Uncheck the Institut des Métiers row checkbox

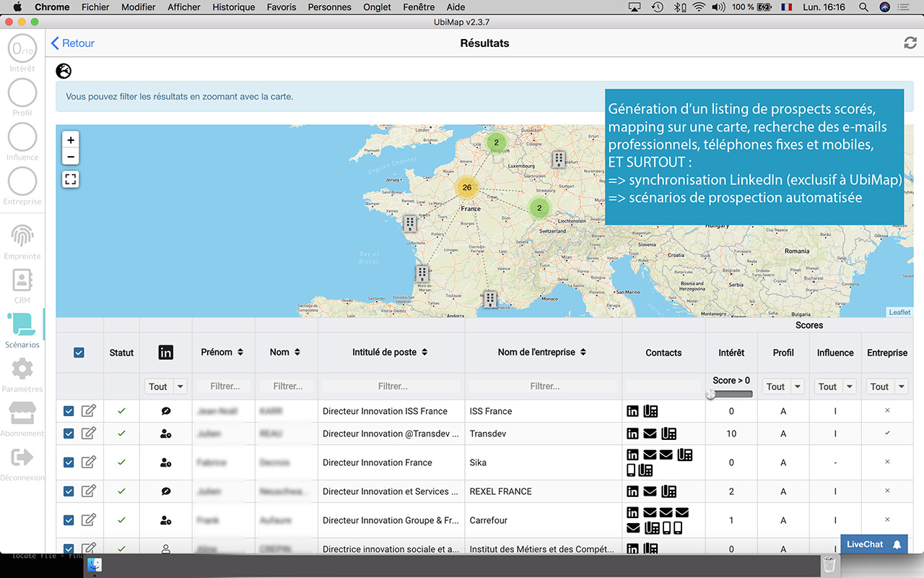69,548
